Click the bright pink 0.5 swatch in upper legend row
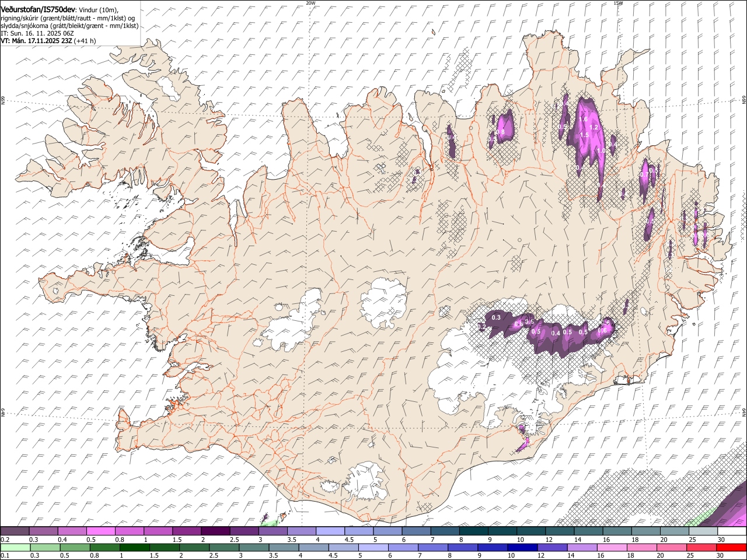Screen dimensions: 747x560 (100, 531)
